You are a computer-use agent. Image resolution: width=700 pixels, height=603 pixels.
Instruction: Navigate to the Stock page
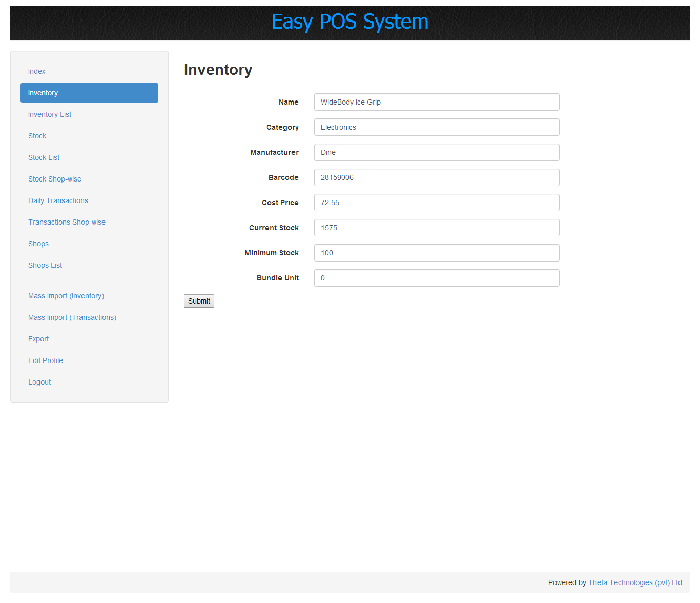(37, 136)
